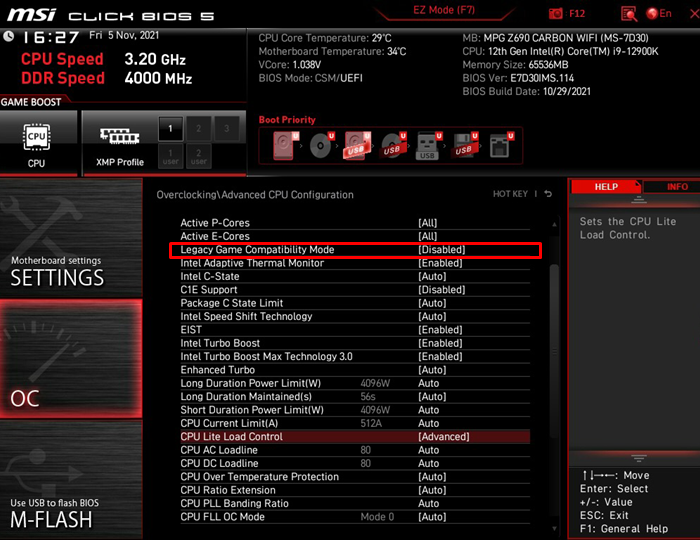The width and height of the screenshot is (700, 540).
Task: Click the HOT KEY button
Action: pyautogui.click(x=510, y=194)
